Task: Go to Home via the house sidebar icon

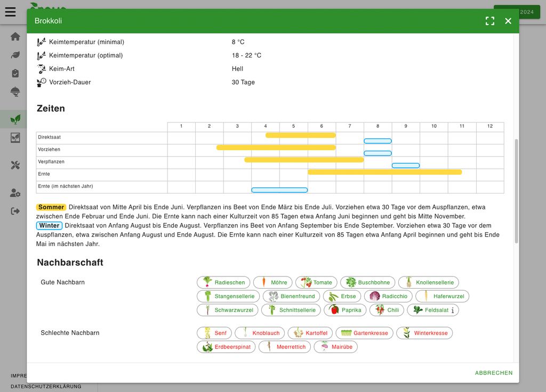Action: 14,36
